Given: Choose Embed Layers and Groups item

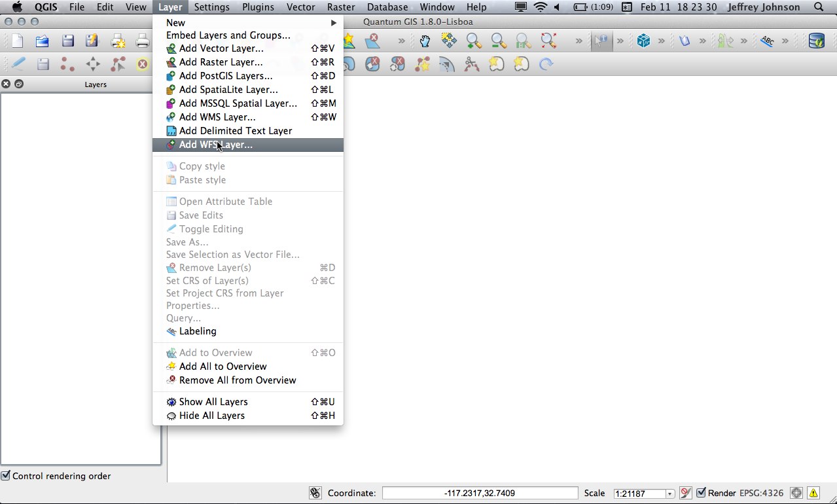Looking at the screenshot, I should pyautogui.click(x=248, y=35).
